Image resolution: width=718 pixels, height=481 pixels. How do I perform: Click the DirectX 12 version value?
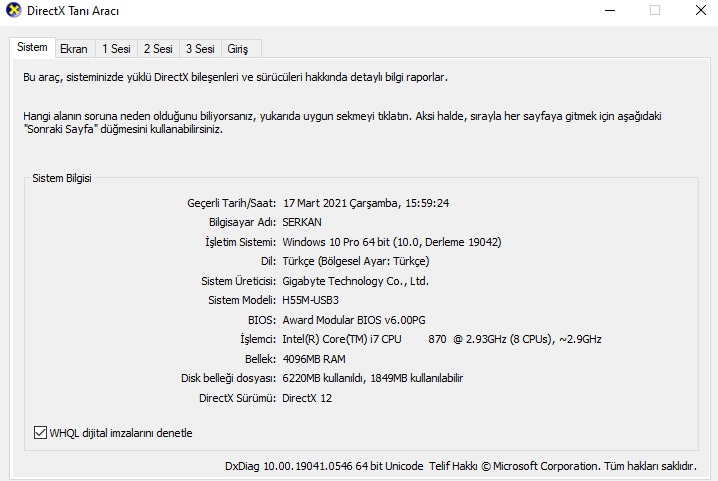tap(307, 398)
